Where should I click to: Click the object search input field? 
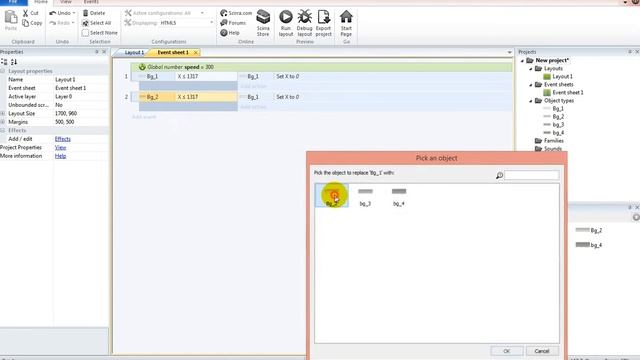coord(532,176)
